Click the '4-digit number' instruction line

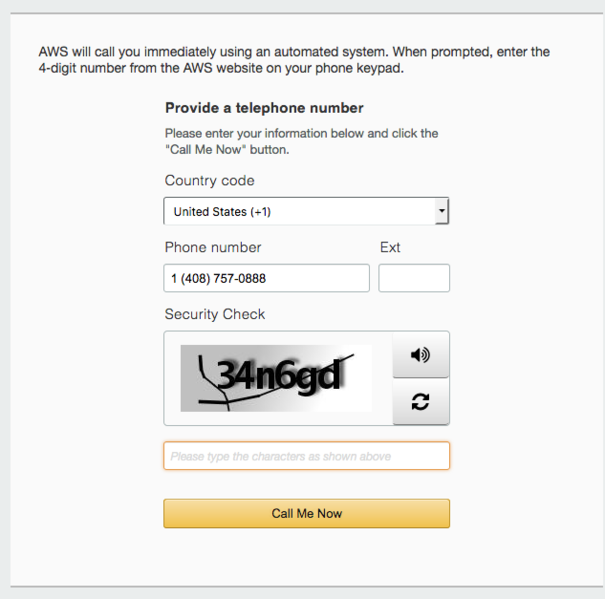[x=221, y=68]
